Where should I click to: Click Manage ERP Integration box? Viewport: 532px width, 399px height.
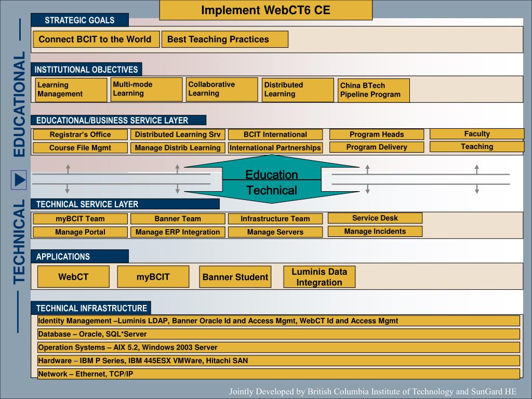click(178, 232)
